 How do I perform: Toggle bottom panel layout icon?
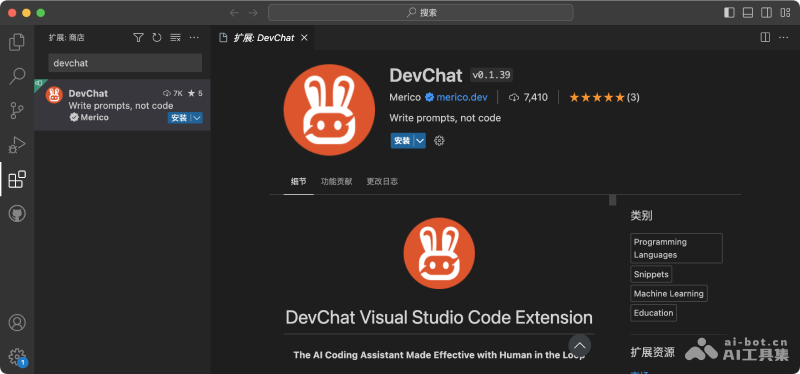click(747, 13)
